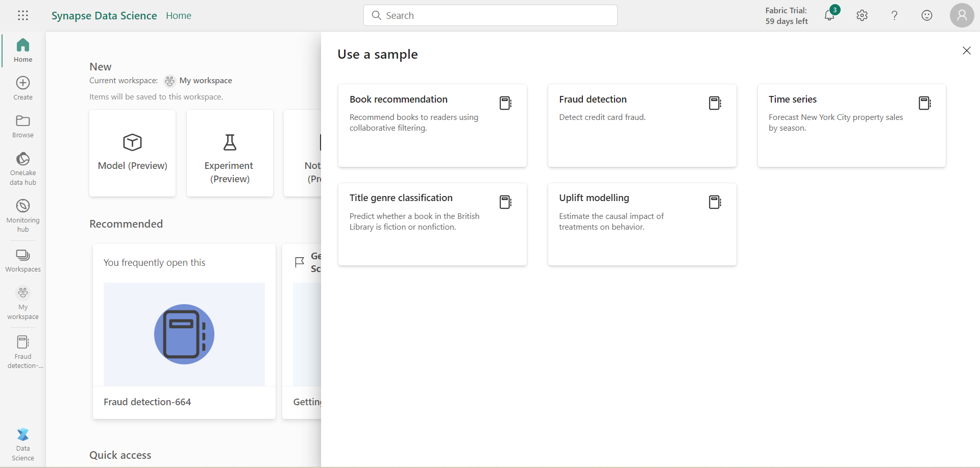Open the Fraud detection-664 notebook thumbnail
Image resolution: width=980 pixels, height=468 pixels.
coord(184,334)
